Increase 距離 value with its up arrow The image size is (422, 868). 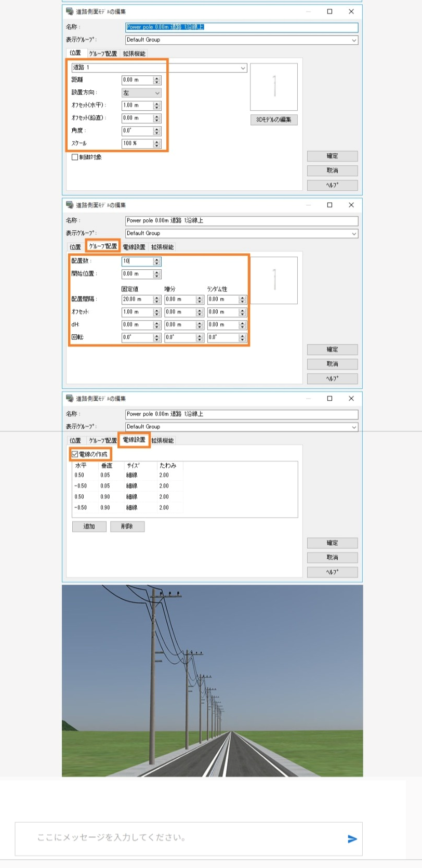157,78
